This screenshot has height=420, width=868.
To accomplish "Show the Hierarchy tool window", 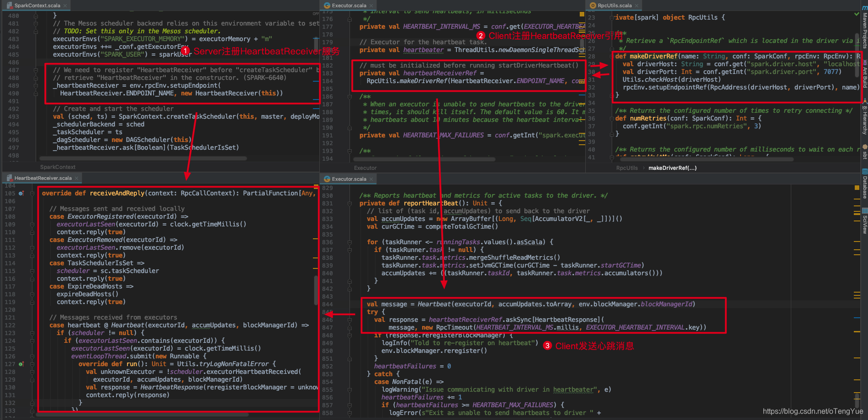I will coord(864,120).
